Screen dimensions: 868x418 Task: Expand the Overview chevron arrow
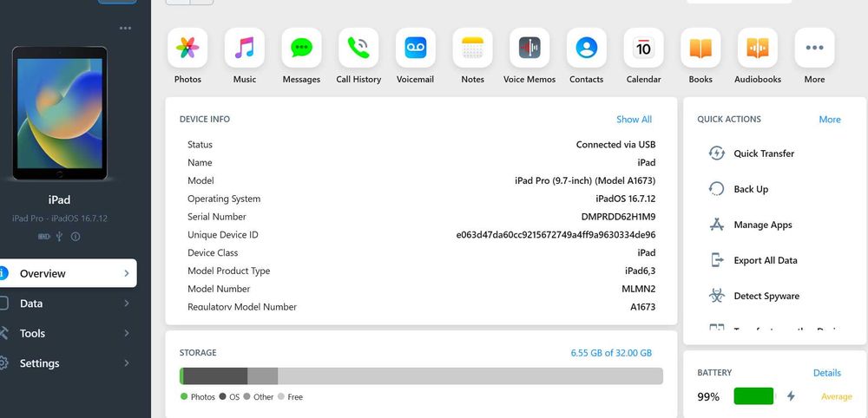click(127, 273)
